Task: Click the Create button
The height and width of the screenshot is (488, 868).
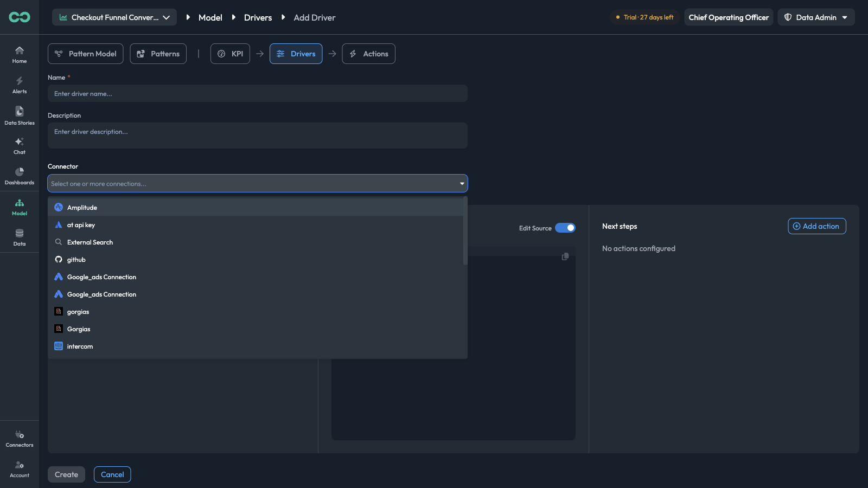Action: (x=66, y=474)
